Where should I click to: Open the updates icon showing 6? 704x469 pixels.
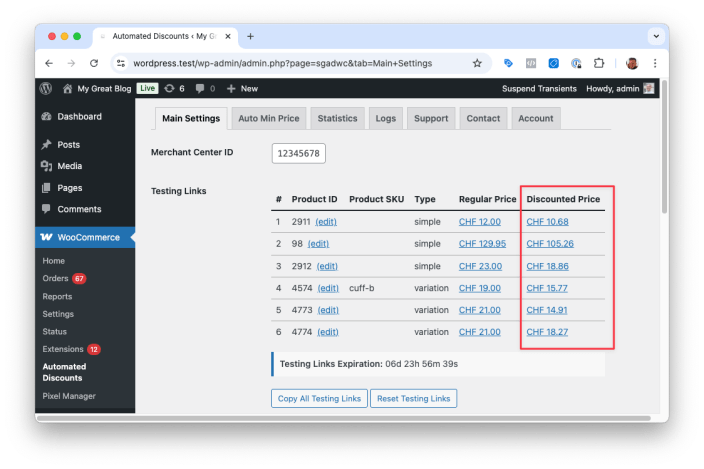coord(174,88)
